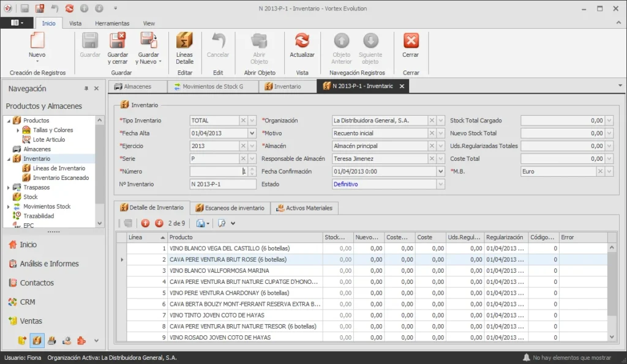Click the red Cerrar ribbon icon
Image resolution: width=627 pixels, height=364 pixels.
[411, 41]
